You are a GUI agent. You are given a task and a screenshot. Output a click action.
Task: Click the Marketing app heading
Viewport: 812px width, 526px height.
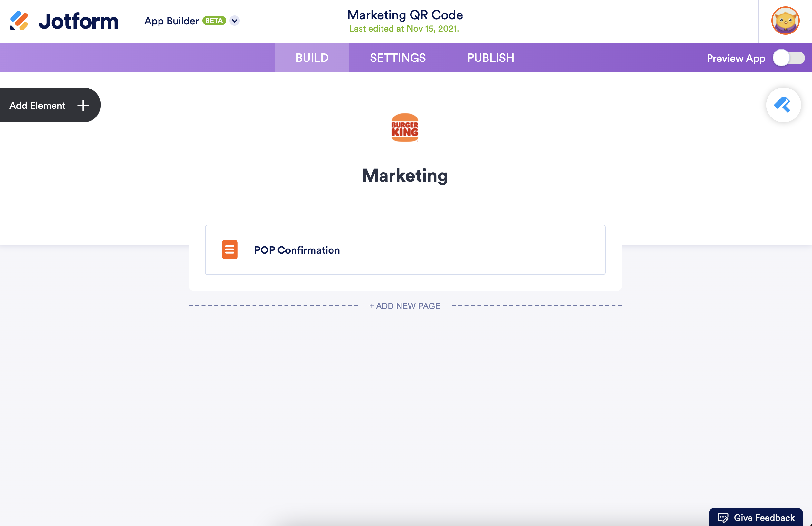[x=405, y=175]
